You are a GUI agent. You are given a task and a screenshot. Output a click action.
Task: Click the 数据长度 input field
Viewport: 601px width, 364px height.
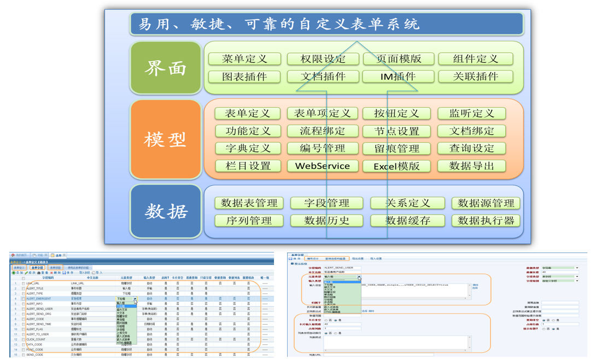click(x=561, y=272)
